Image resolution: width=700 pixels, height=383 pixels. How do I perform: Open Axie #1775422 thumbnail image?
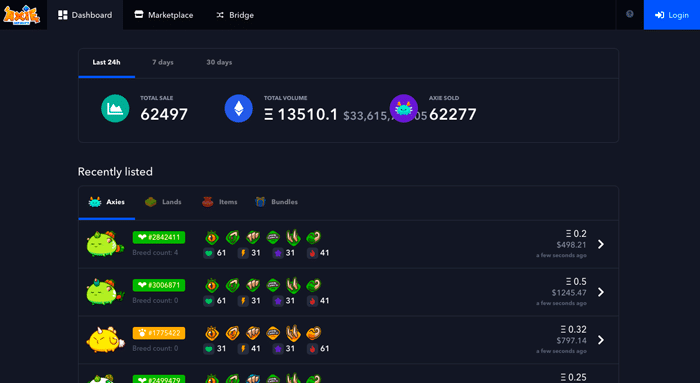(105, 340)
